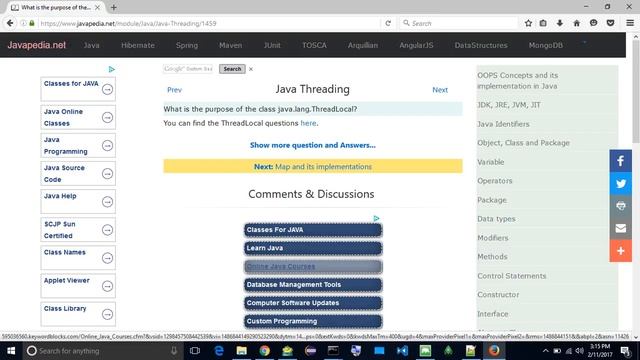
Task: Open the AngularJS navbar item
Action: (416, 45)
